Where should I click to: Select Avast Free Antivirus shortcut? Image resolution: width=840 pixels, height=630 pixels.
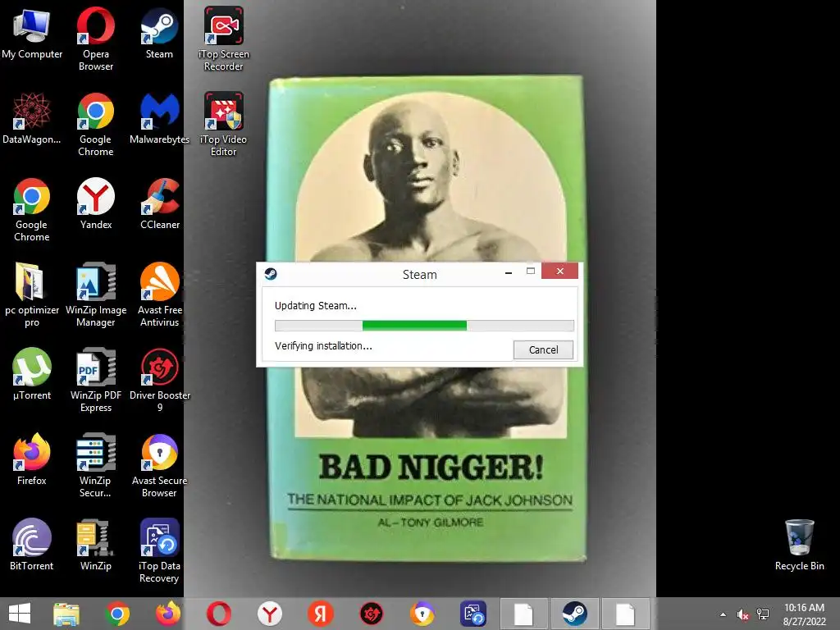[160, 295]
